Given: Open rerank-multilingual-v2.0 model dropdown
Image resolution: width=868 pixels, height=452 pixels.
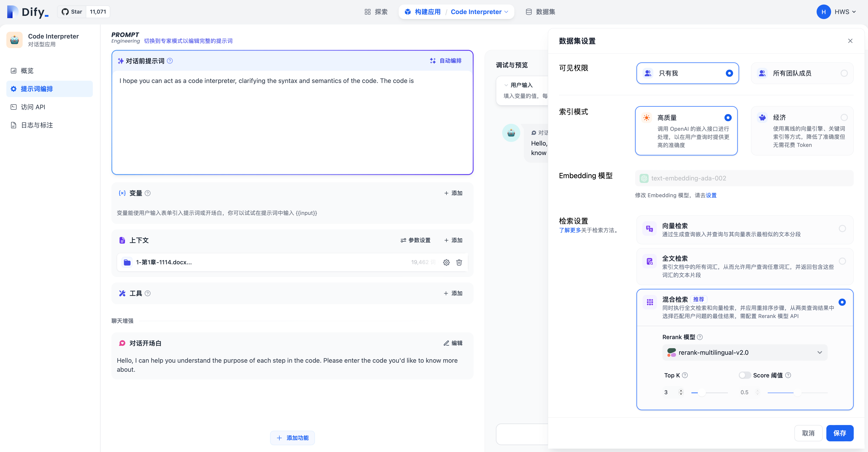Looking at the screenshot, I should [744, 352].
